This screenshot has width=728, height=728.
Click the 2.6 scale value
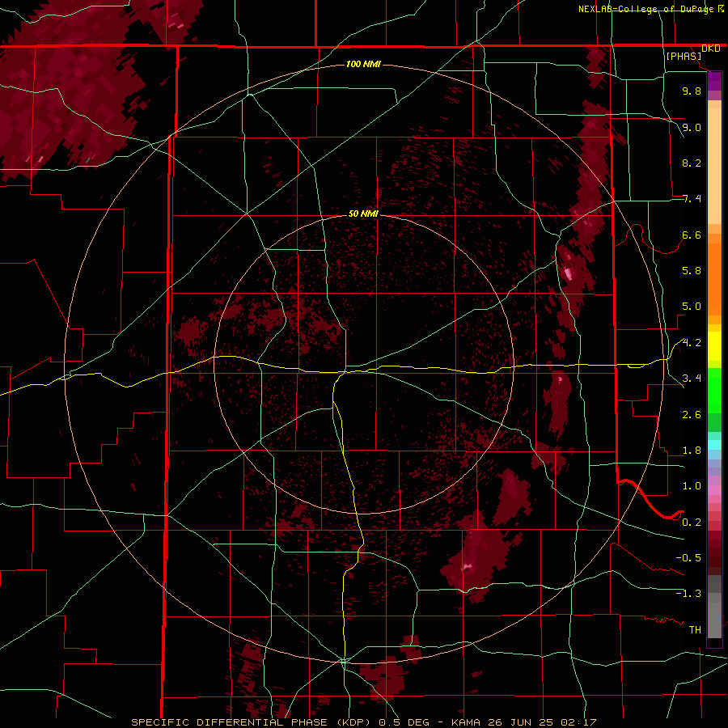[x=692, y=415]
